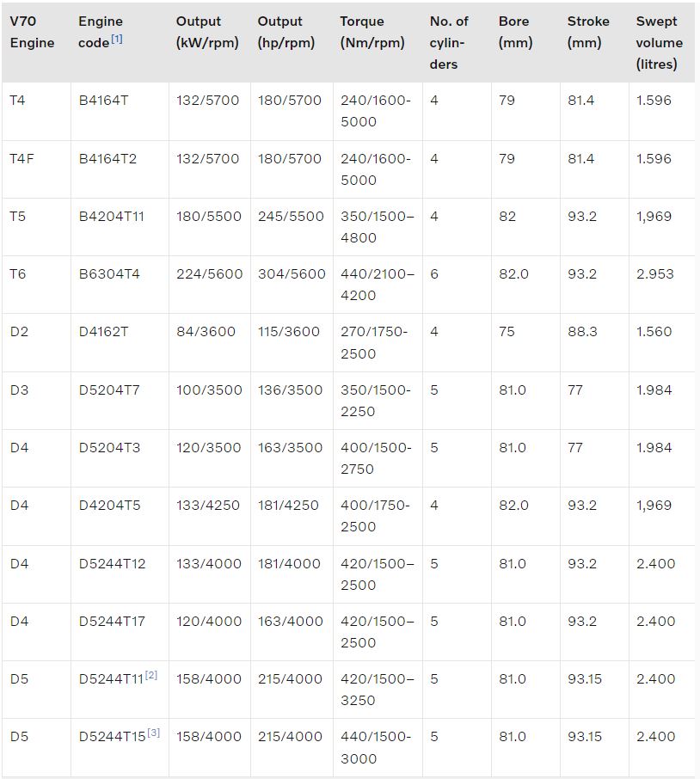
Task: Select the Torque (Nm/rpm) column header
Action: click(x=372, y=32)
